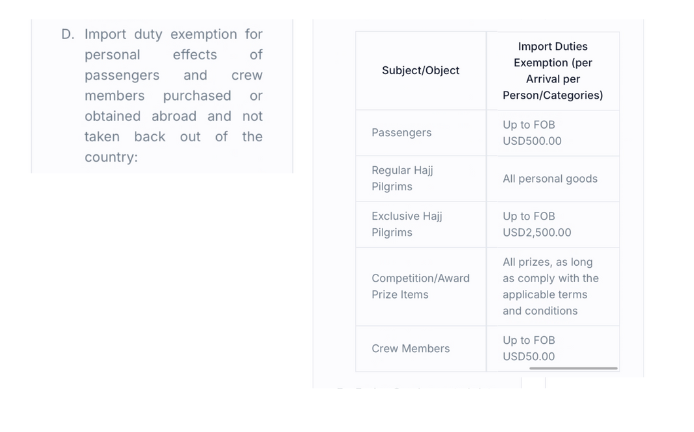Click the "members purchased or" text line
694x432 pixels.
tap(173, 96)
